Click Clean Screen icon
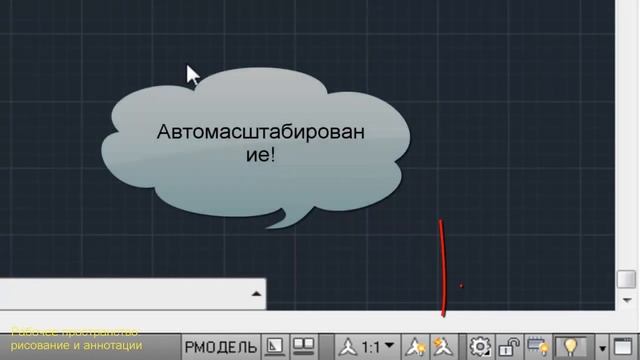Image resolution: width=640 pixels, height=360 pixels. 623,347
